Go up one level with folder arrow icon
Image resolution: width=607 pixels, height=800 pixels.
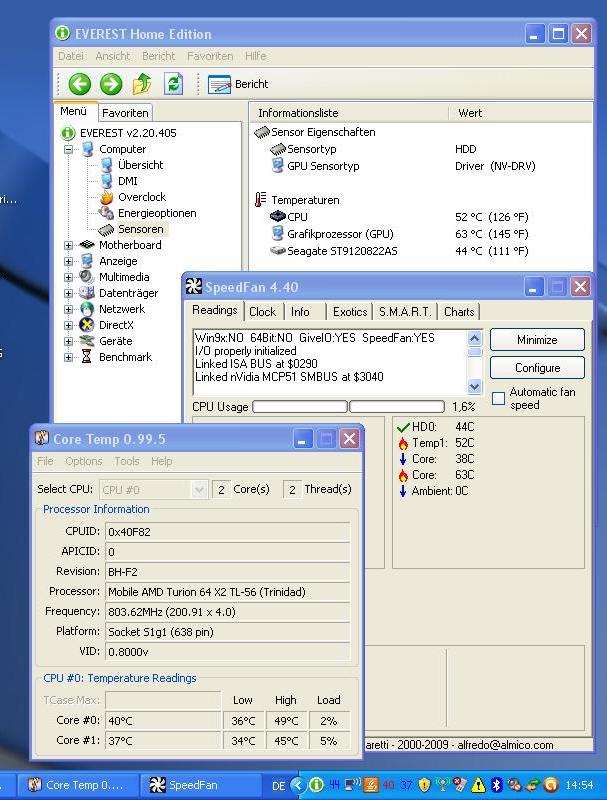click(x=142, y=84)
